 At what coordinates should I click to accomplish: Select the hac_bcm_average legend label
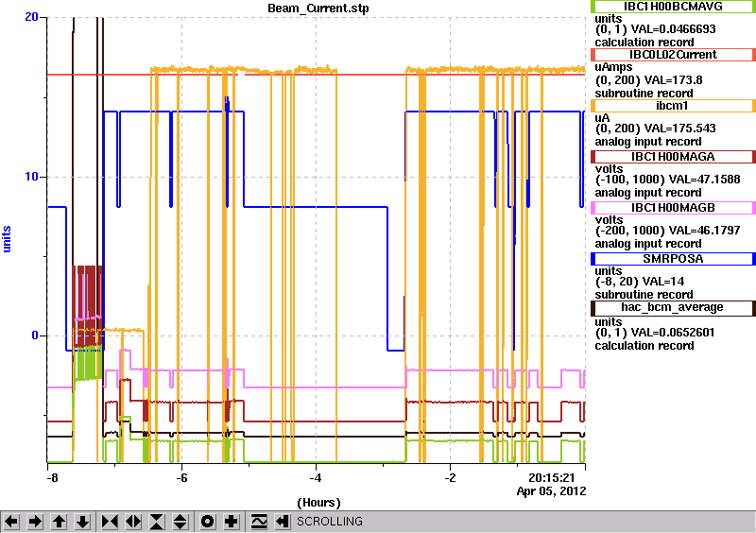(x=673, y=308)
